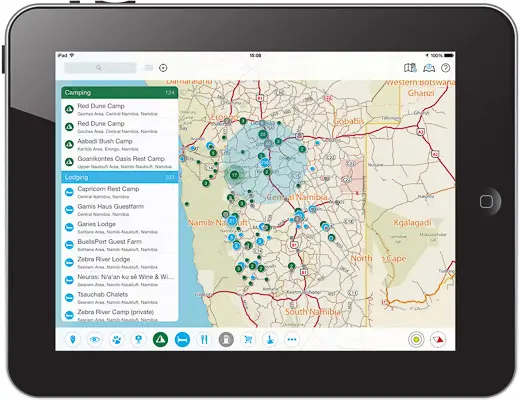This screenshot has height=400, width=520.
Task: Click the location pin icon in bottom toolbar
Action: [x=73, y=339]
